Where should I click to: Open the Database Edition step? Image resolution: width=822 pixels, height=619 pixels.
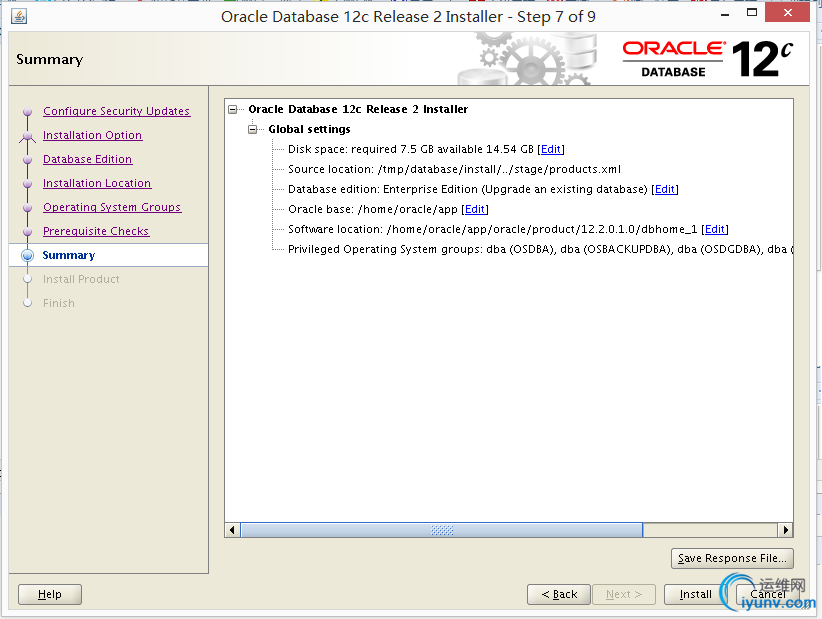(x=88, y=159)
